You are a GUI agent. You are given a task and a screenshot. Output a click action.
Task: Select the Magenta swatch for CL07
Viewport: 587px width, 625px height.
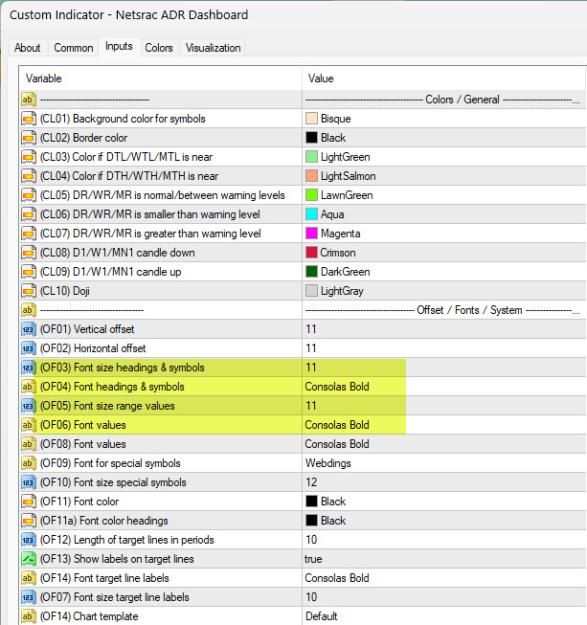pyautogui.click(x=311, y=234)
